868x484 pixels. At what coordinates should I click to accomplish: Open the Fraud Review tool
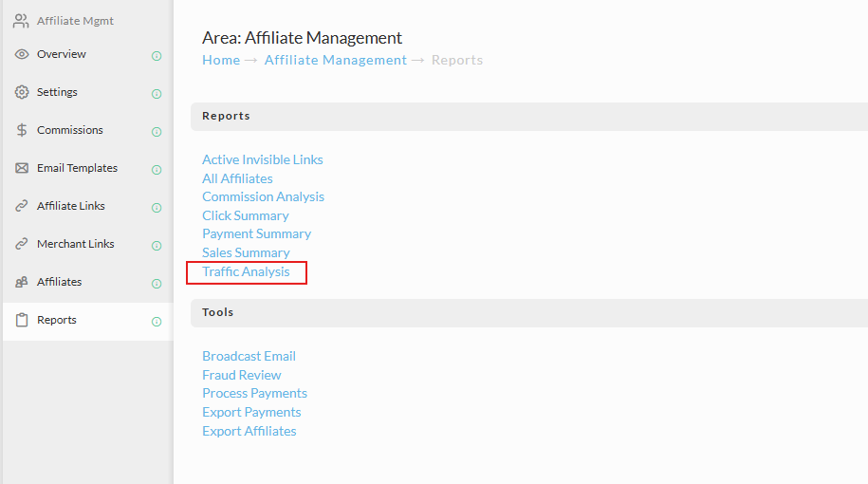pos(241,375)
